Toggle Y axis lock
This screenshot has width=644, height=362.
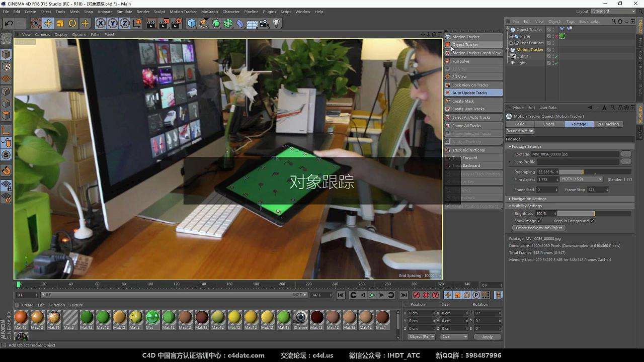[x=113, y=23]
